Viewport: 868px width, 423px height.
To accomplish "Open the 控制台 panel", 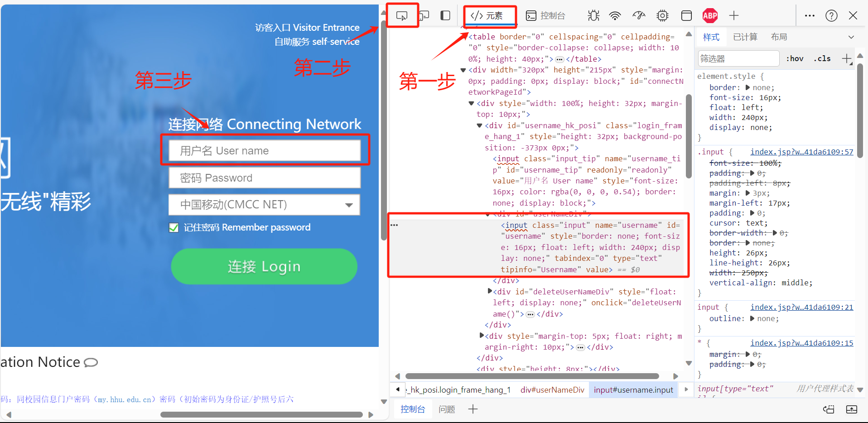I will (x=546, y=15).
